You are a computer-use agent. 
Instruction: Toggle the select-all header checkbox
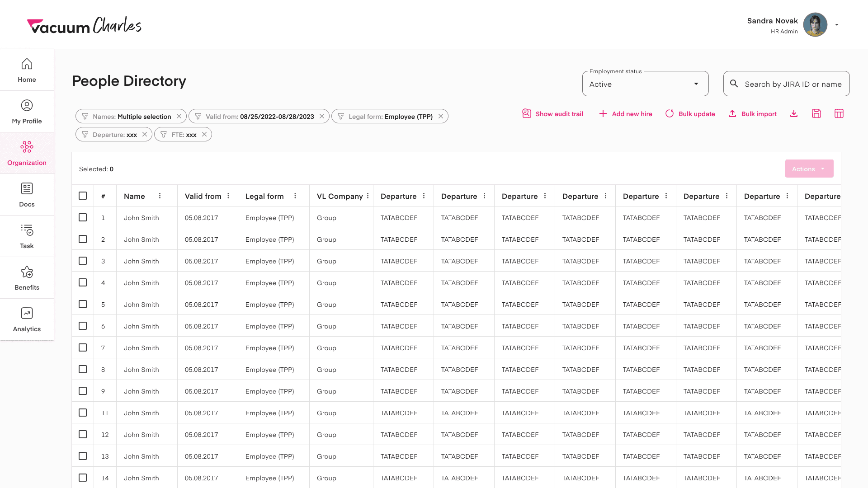point(83,196)
